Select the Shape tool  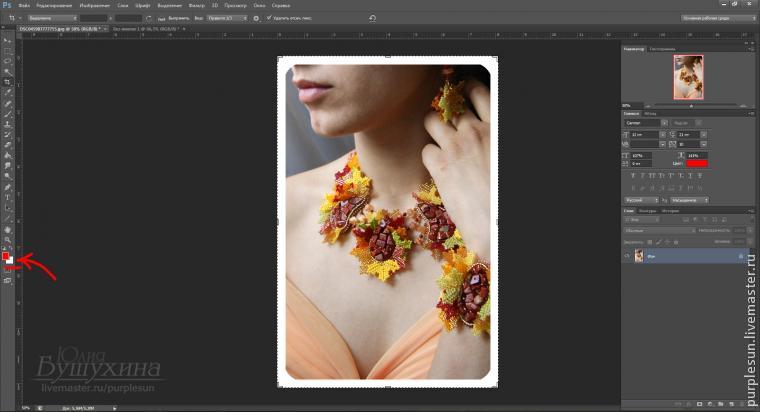[x=7, y=219]
